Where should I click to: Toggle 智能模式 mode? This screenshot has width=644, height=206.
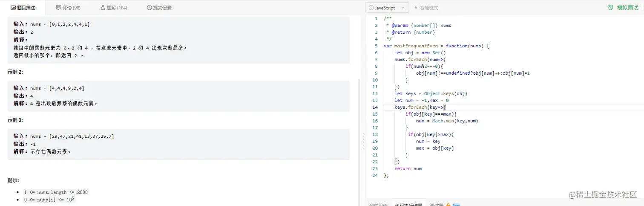click(426, 8)
